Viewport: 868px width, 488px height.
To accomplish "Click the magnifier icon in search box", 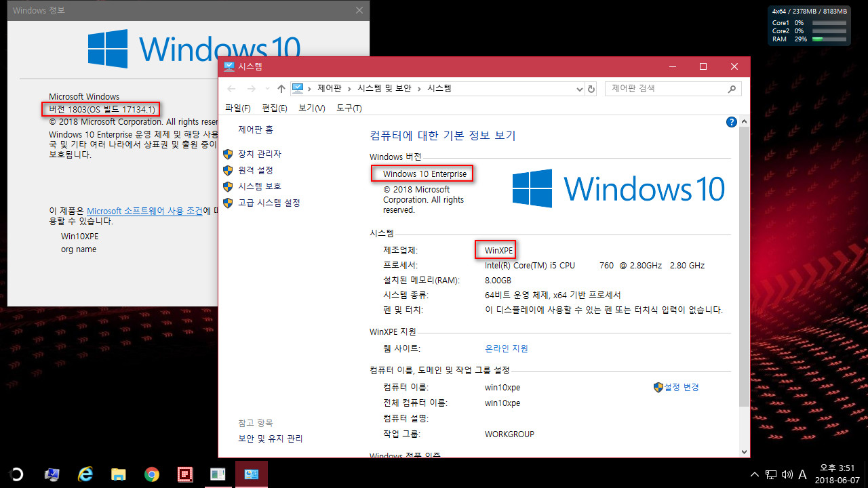I will pyautogui.click(x=732, y=89).
